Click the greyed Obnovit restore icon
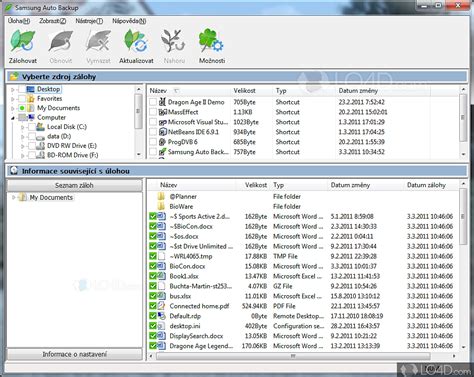Image resolution: width=474 pixels, height=377 pixels. click(60, 41)
